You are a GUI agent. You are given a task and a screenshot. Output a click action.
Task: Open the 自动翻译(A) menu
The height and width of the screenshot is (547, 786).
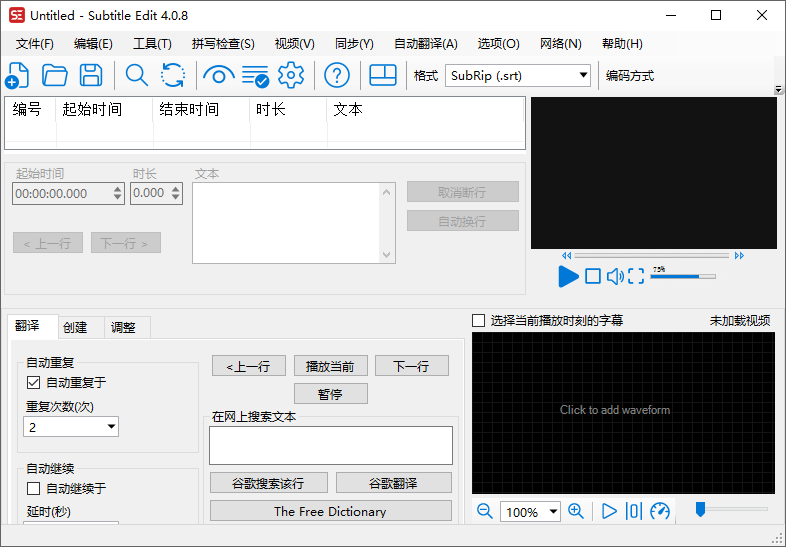click(426, 44)
